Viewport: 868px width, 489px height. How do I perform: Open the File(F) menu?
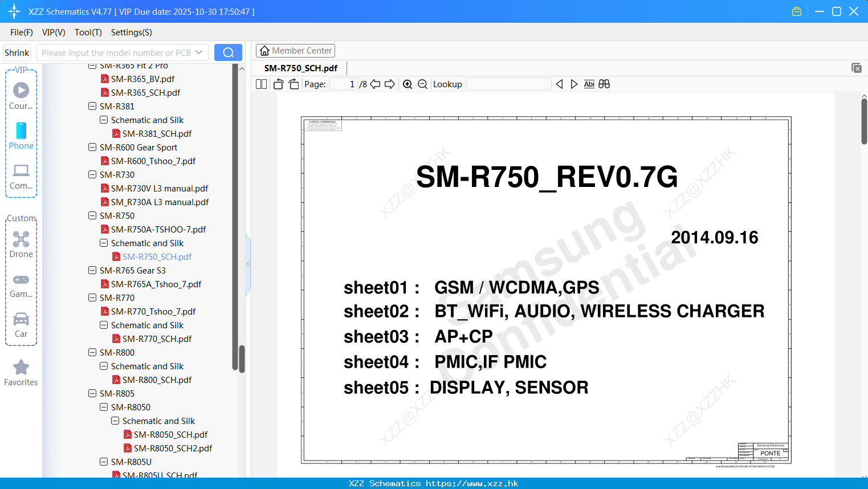click(21, 32)
